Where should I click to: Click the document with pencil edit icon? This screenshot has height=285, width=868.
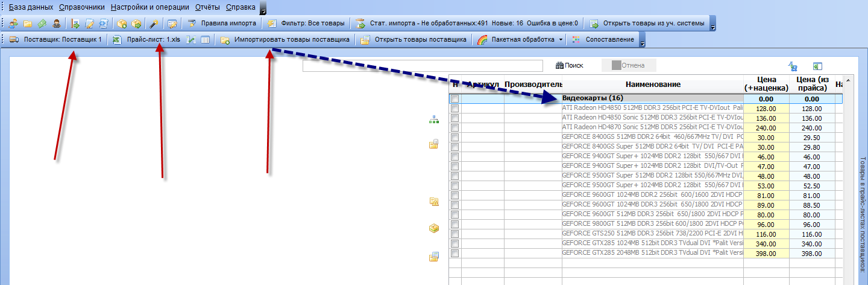pyautogui.click(x=90, y=24)
